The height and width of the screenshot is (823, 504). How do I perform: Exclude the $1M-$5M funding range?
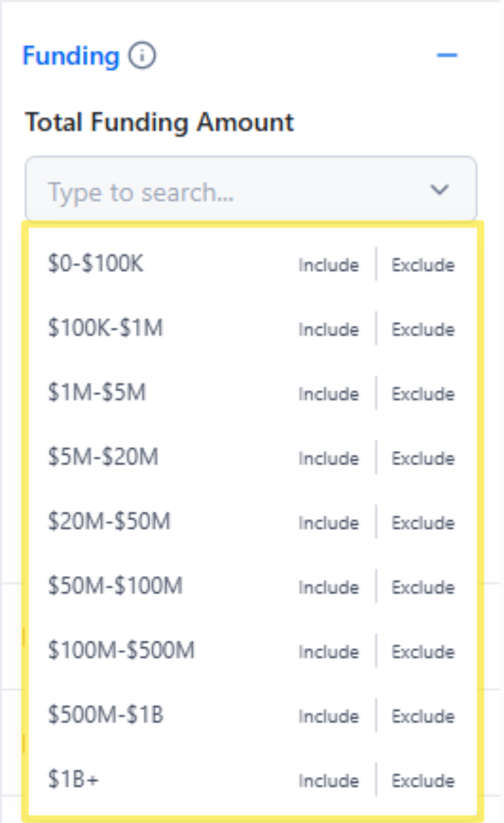pos(423,394)
